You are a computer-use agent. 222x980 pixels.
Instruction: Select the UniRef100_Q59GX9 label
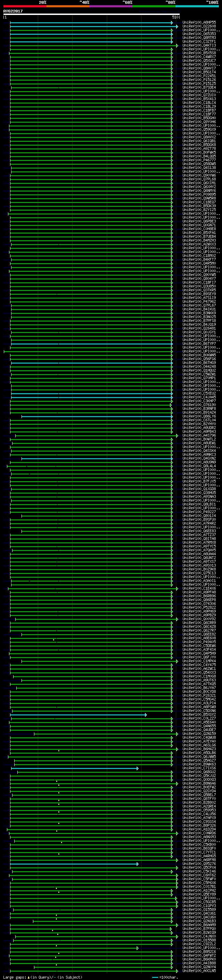pyautogui.click(x=199, y=129)
